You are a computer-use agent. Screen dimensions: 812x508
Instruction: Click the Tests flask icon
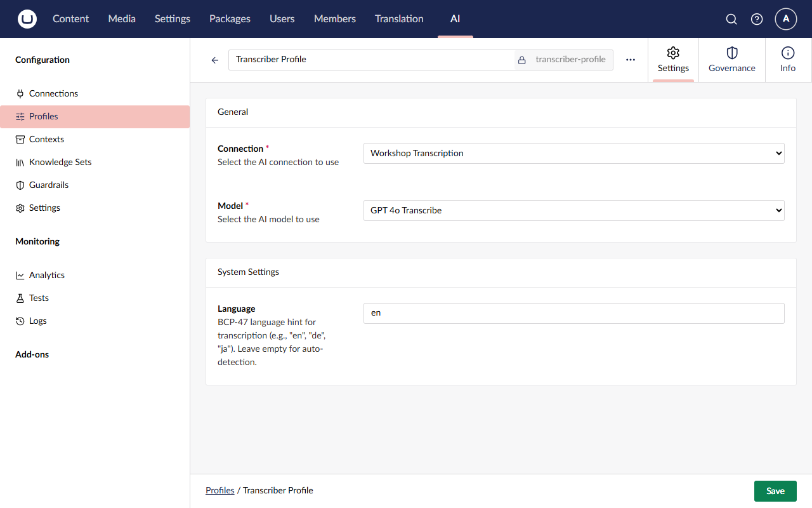[20, 298]
